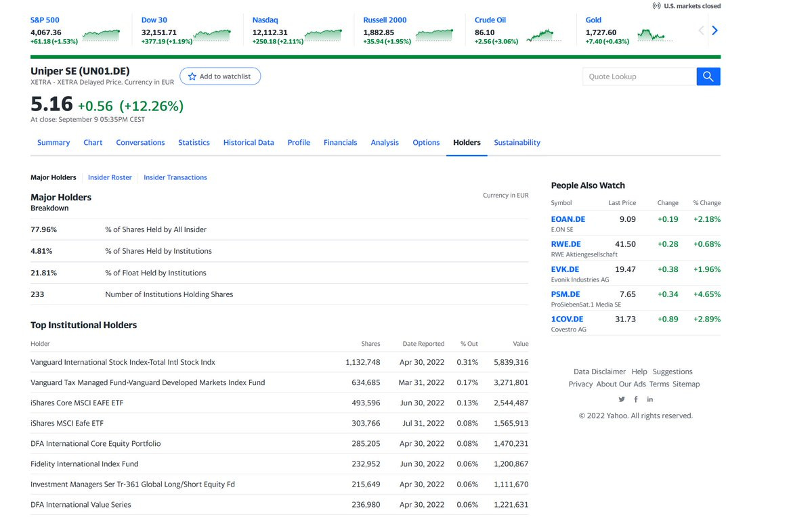Open the Nasdaq mini chart
The image size is (812, 517).
(323, 35)
